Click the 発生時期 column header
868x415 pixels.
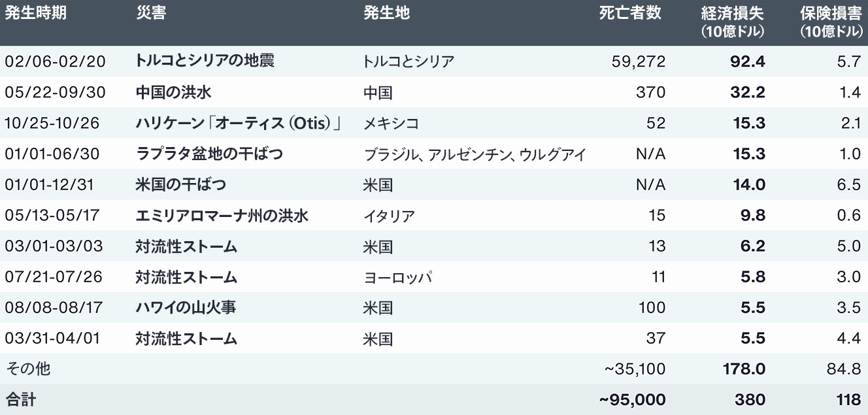pyautogui.click(x=36, y=14)
